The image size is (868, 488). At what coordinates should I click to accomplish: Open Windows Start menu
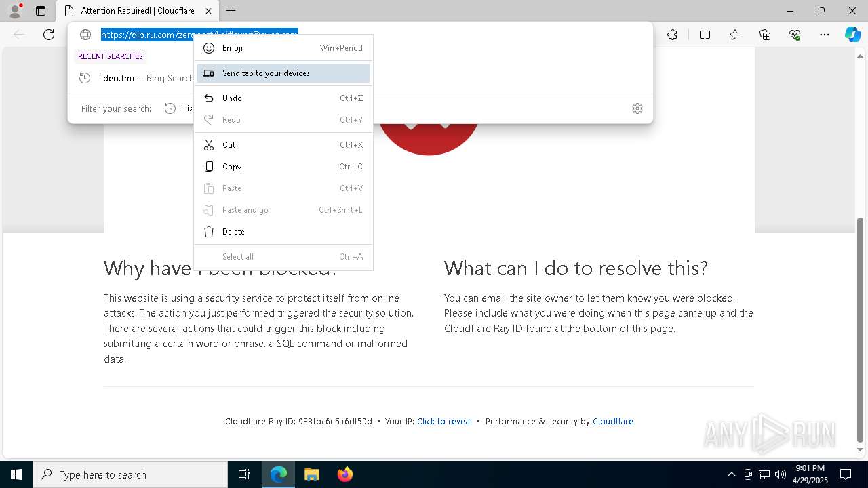(16, 474)
